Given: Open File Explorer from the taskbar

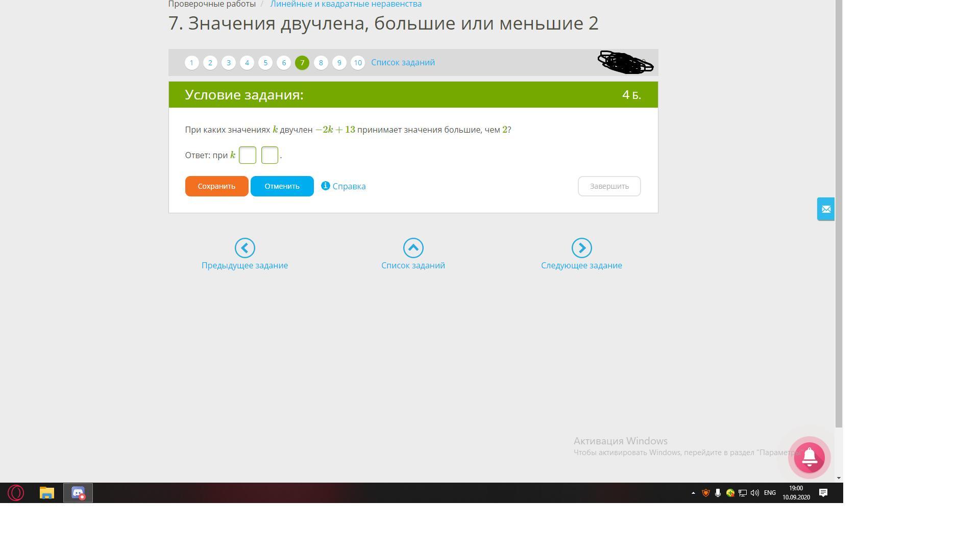Looking at the screenshot, I should click(x=47, y=493).
